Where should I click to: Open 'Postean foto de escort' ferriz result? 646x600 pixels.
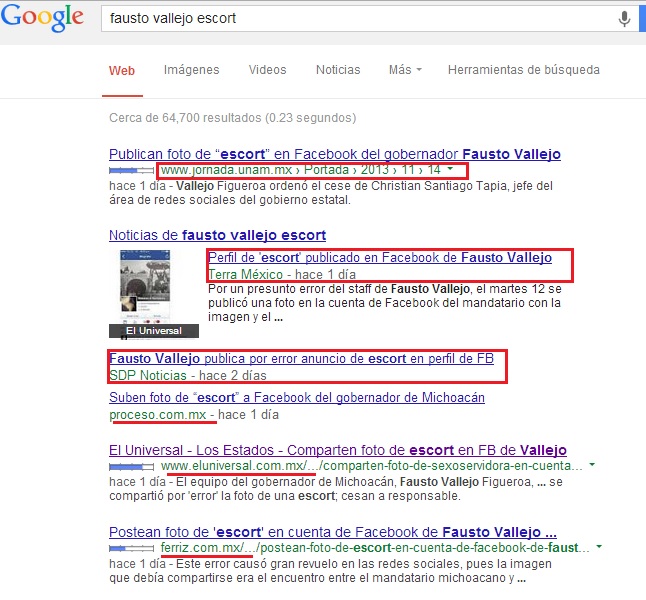point(333,532)
